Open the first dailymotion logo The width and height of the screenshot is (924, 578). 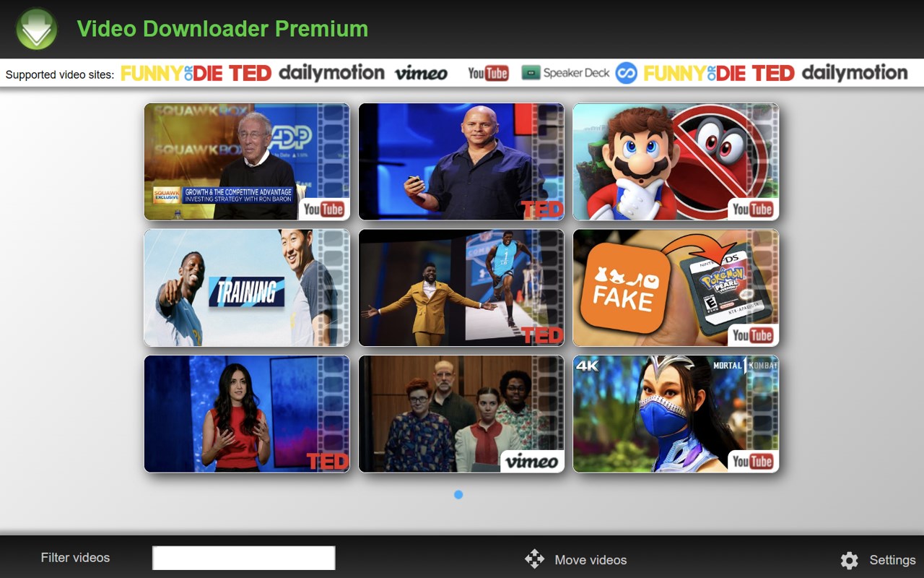[x=331, y=73]
